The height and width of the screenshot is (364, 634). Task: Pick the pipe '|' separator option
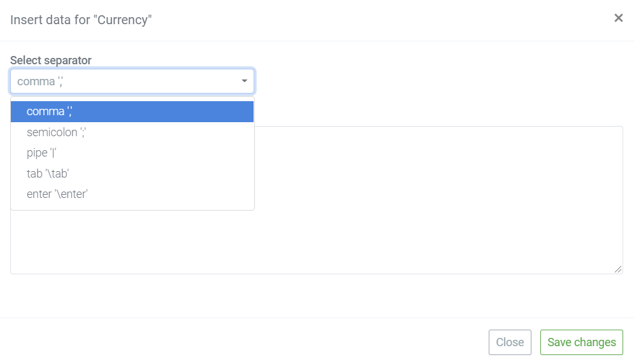tap(133, 153)
